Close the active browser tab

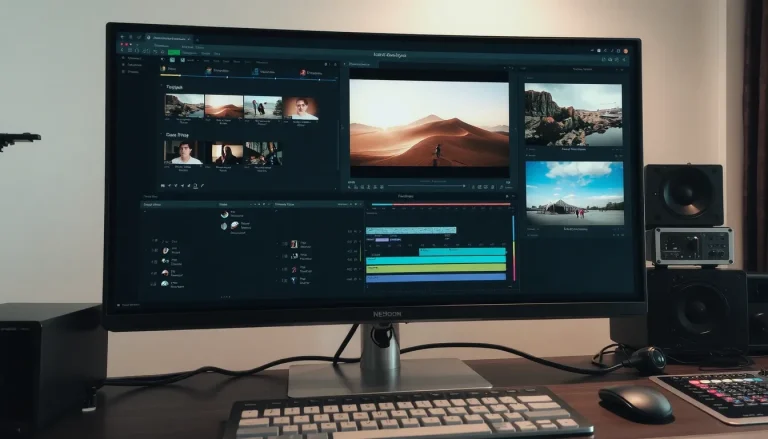[x=189, y=39]
